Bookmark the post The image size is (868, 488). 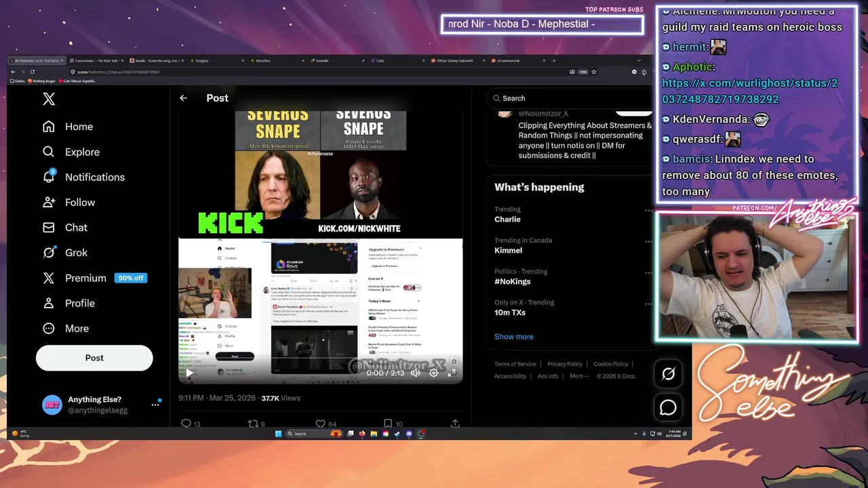pyautogui.click(x=387, y=423)
